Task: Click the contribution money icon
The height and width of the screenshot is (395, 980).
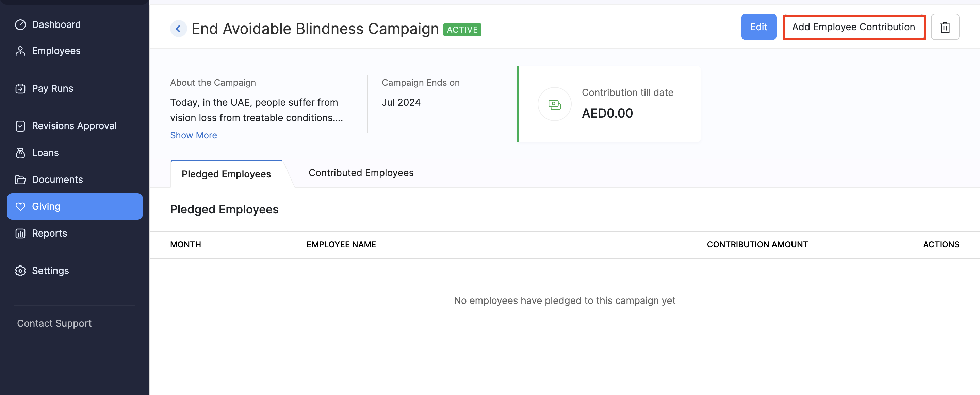Action: click(x=554, y=105)
